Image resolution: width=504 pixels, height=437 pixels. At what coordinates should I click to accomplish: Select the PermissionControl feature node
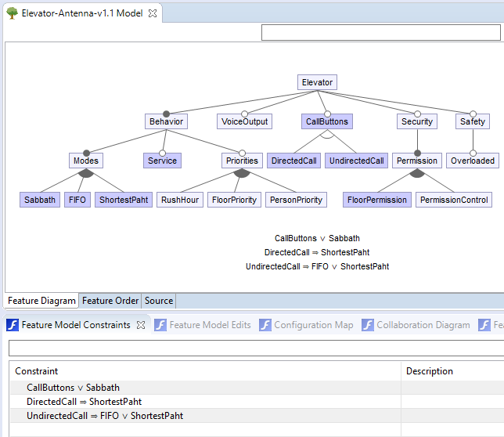click(x=454, y=200)
